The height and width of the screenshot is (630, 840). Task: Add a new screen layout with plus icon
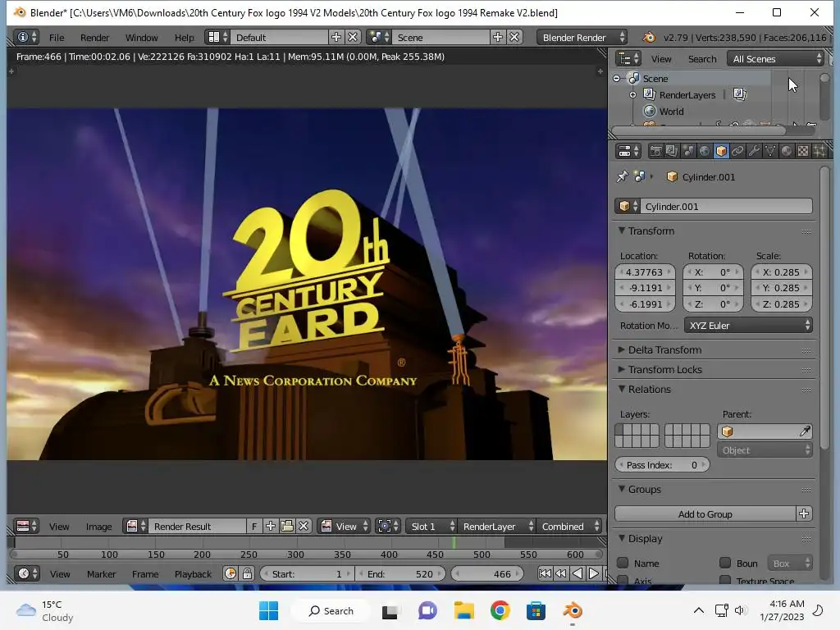[336, 37]
